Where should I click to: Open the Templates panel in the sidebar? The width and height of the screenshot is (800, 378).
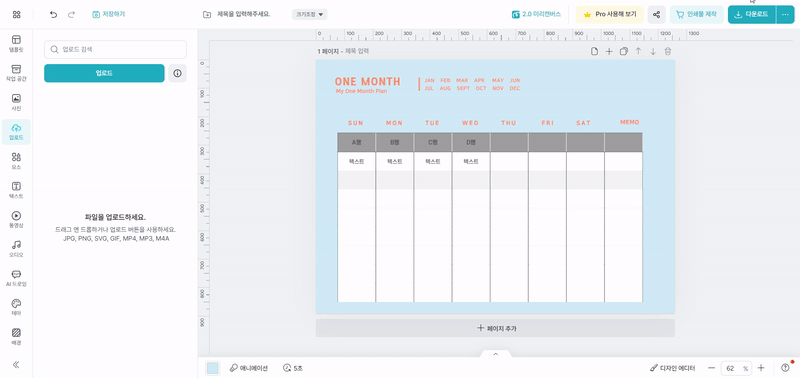click(x=16, y=43)
